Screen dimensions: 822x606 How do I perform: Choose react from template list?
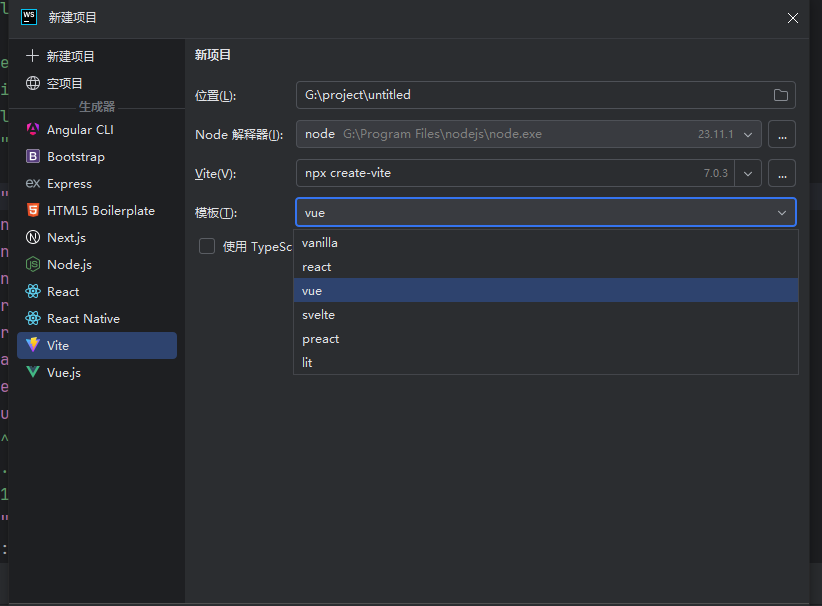pyautogui.click(x=546, y=267)
